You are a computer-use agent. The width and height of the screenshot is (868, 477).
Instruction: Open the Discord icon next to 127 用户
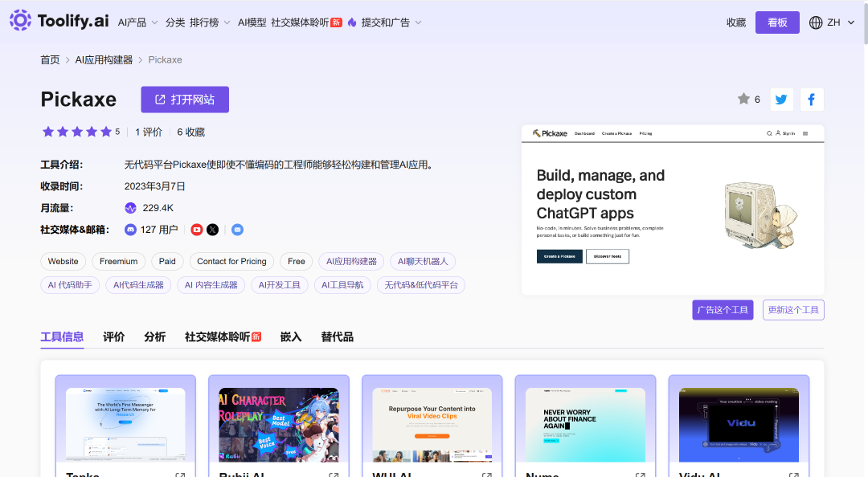(x=130, y=230)
